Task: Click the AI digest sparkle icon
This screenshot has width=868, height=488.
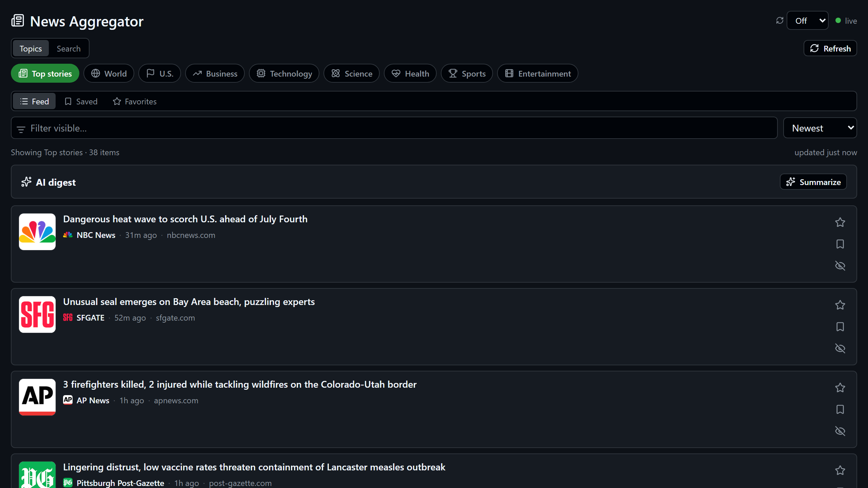Action: point(26,182)
